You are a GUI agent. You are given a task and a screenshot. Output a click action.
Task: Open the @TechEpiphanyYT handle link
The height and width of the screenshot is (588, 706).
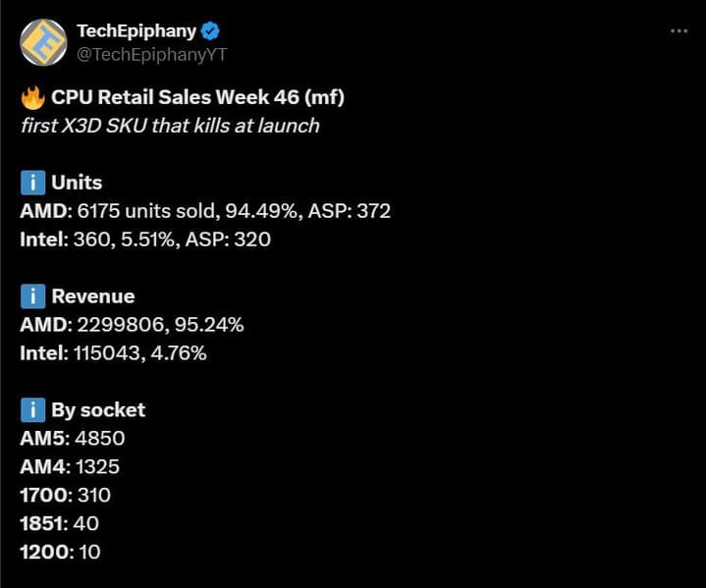(x=151, y=55)
